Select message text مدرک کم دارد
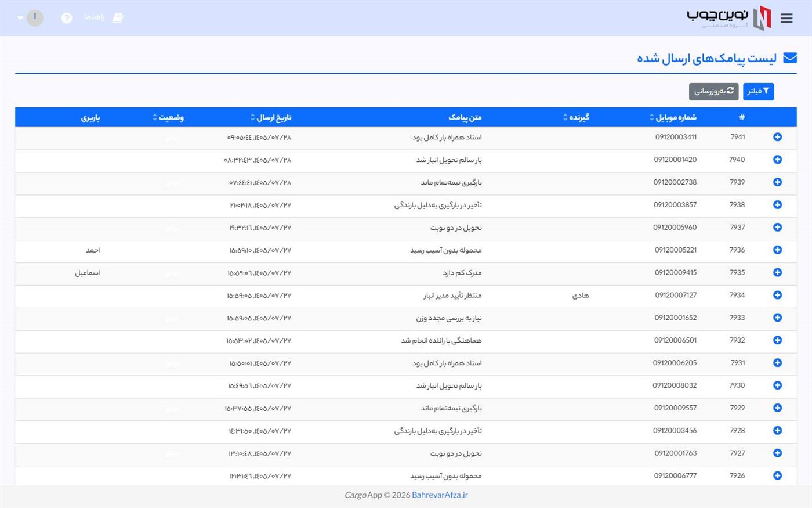The height and width of the screenshot is (508, 812). click(x=462, y=273)
